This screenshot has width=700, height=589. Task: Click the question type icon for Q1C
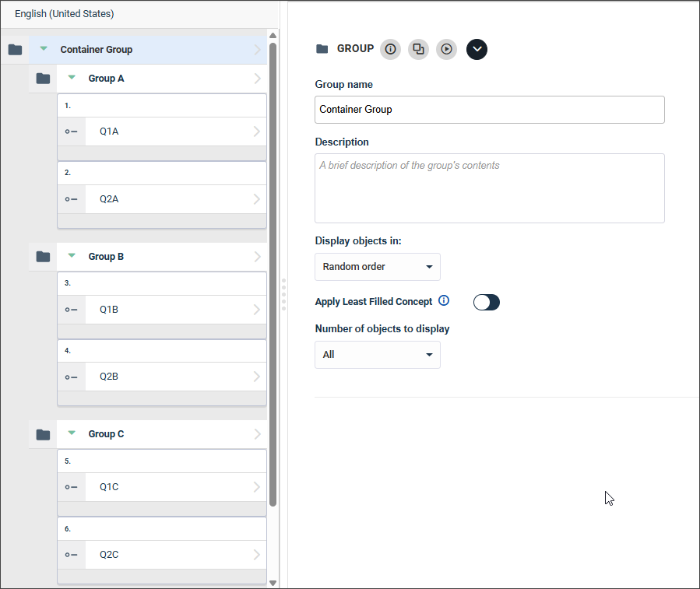point(71,487)
